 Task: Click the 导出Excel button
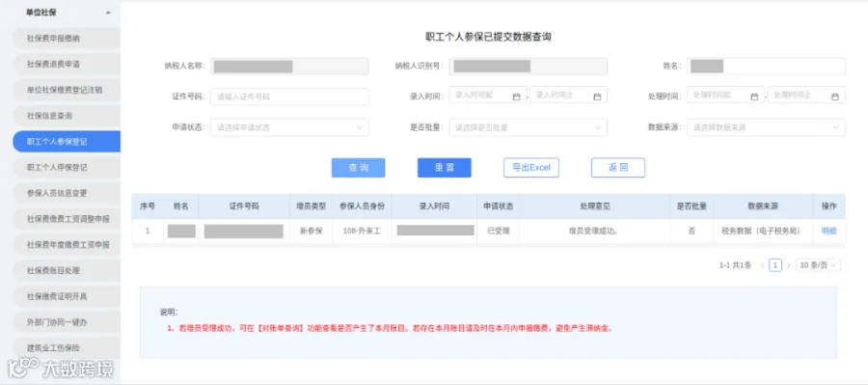pos(530,168)
